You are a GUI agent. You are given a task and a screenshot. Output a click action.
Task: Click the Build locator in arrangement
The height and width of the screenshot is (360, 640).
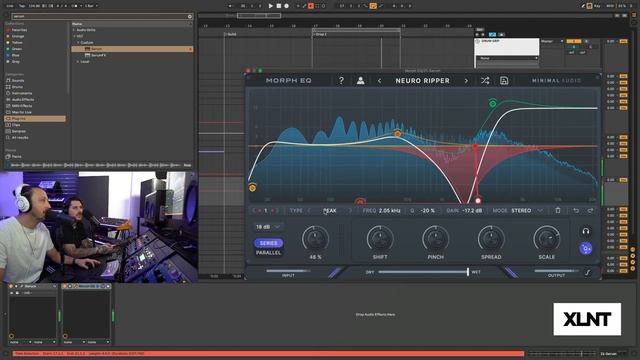(231, 34)
